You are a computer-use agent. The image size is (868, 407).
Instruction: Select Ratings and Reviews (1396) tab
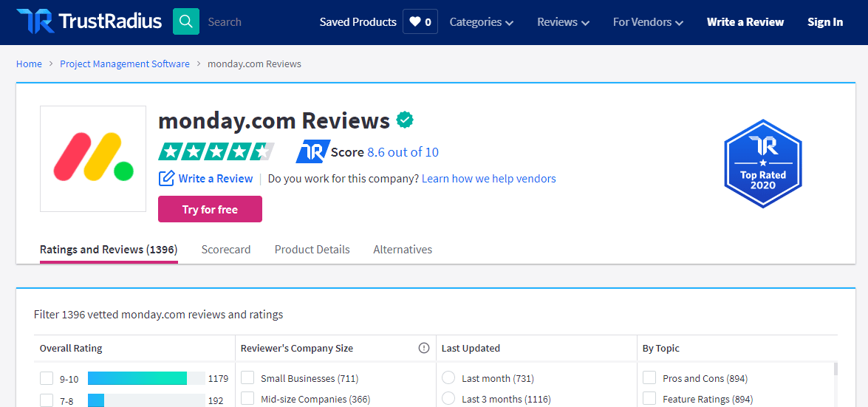[x=109, y=250]
